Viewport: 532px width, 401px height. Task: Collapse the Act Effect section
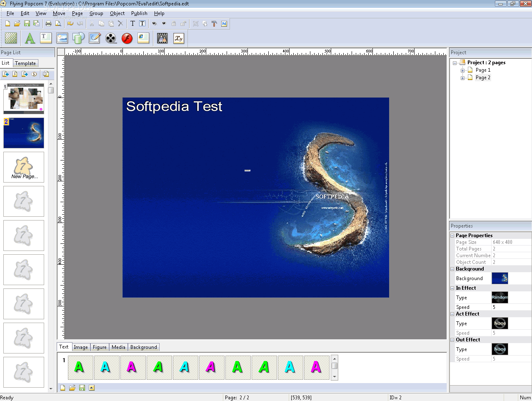[452, 314]
